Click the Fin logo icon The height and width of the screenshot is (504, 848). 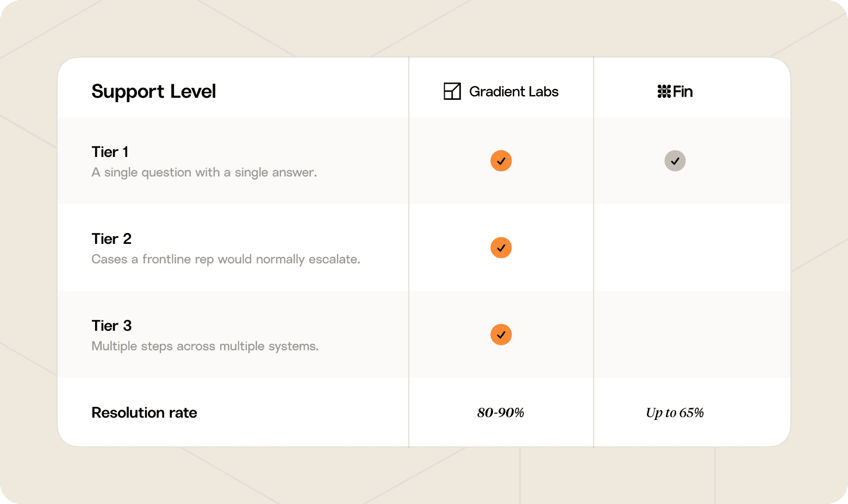pyautogui.click(x=664, y=91)
